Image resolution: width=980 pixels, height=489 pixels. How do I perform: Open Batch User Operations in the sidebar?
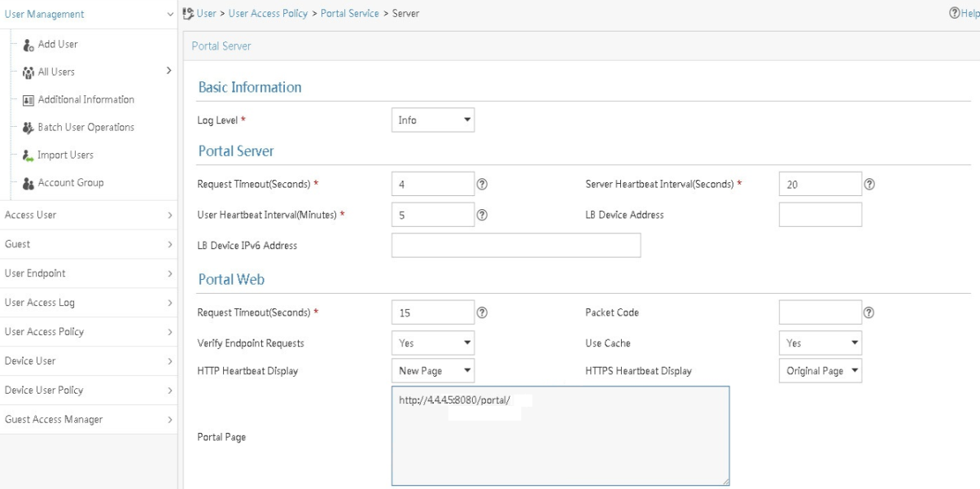pyautogui.click(x=86, y=128)
